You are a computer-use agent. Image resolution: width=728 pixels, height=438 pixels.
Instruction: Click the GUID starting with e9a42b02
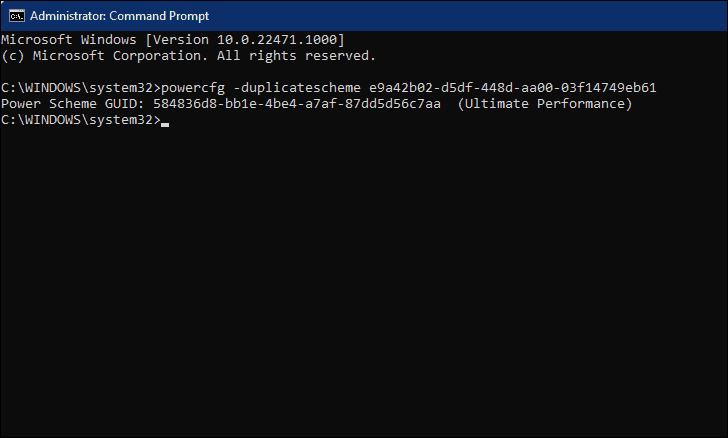point(513,88)
